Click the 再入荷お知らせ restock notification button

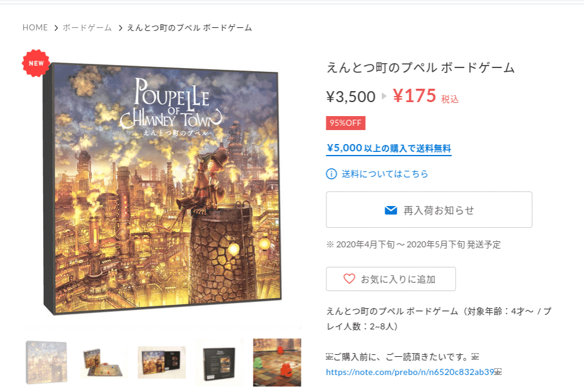(429, 210)
